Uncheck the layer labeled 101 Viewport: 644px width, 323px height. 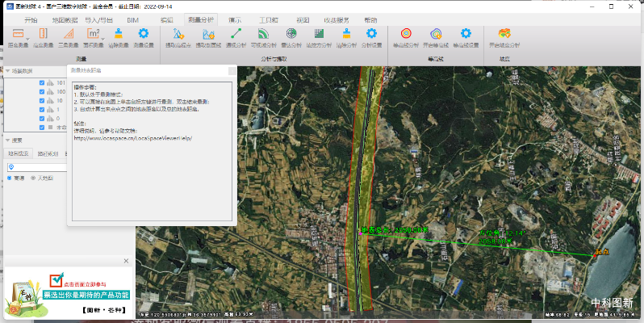(42, 82)
